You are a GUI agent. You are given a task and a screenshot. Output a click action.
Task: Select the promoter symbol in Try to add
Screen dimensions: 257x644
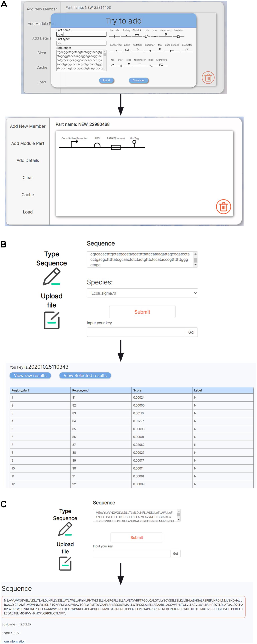(187, 50)
